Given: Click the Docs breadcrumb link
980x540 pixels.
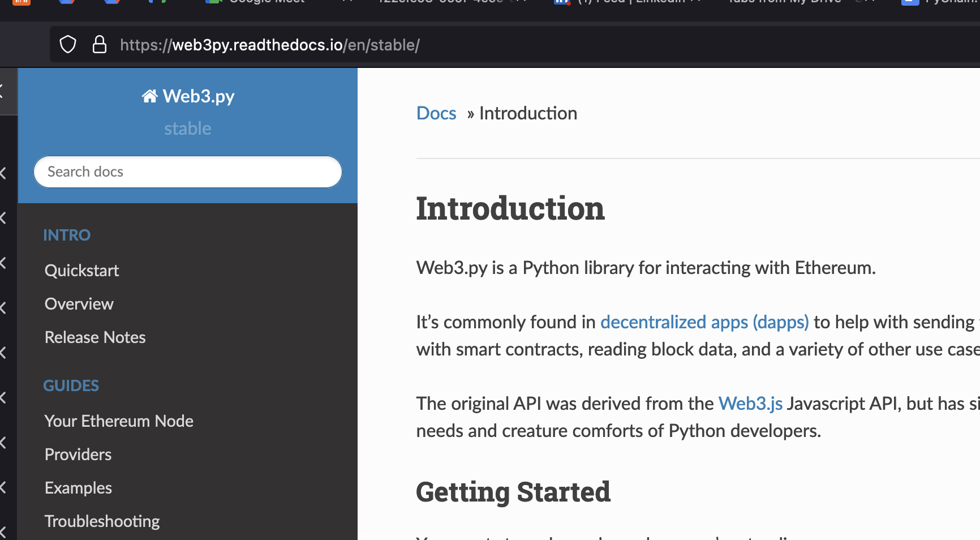Looking at the screenshot, I should coord(436,113).
